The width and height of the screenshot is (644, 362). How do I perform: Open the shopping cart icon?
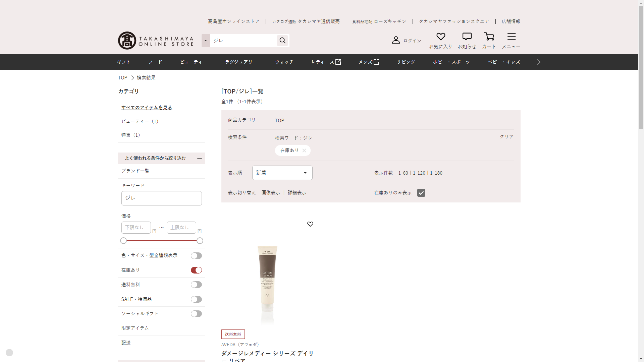click(489, 37)
